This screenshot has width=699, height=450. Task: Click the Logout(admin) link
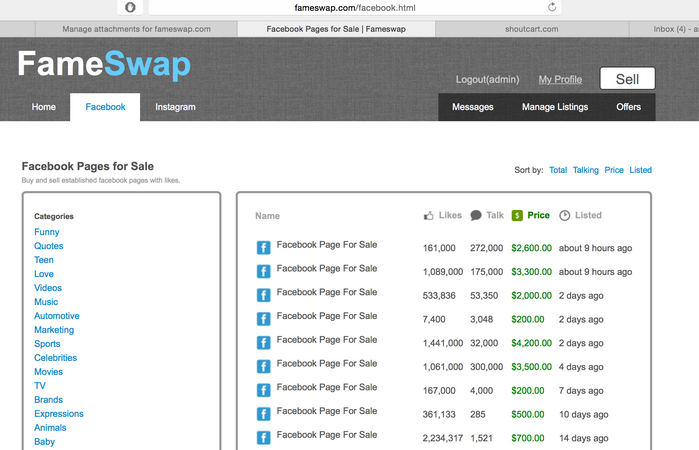[x=487, y=79]
